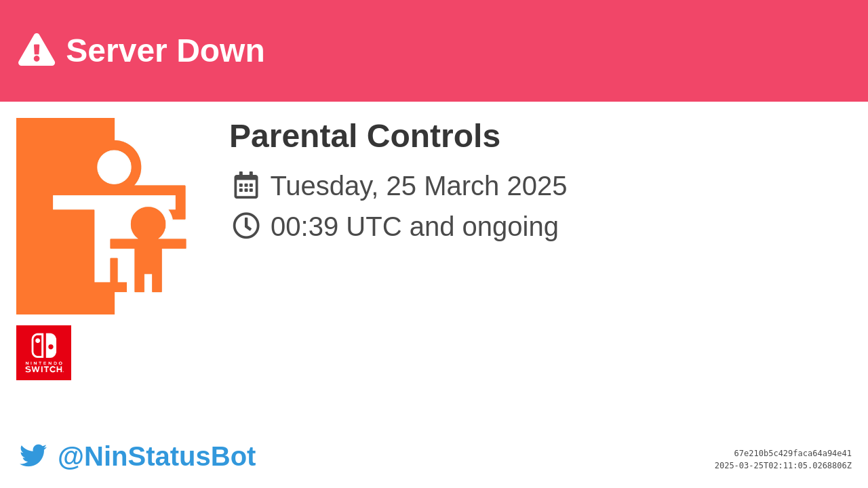Click the word 'SWITCH' in the red logo

coord(44,369)
